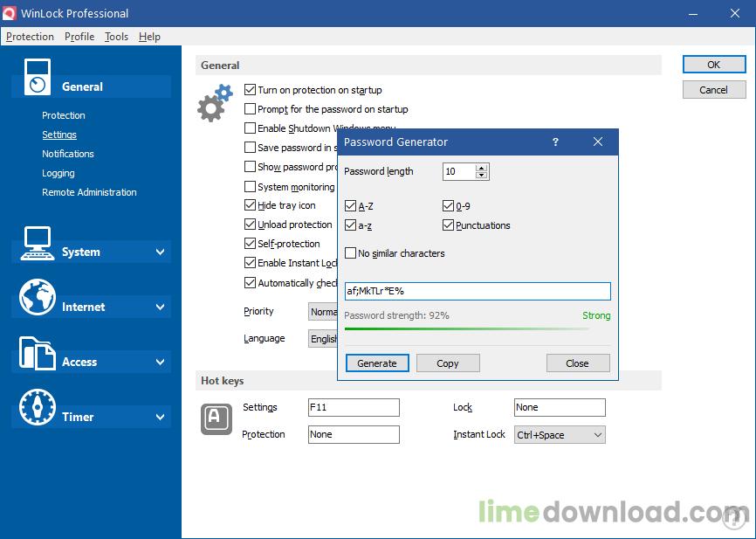Uncheck Turn on protection on startup
This screenshot has height=539, width=756.
[250, 90]
